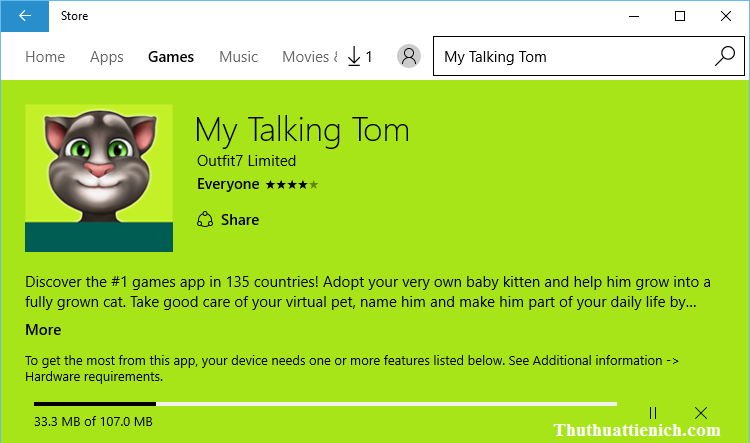Viewport: 750px width, 443px height.
Task: Click the Share text label
Action: 240,220
